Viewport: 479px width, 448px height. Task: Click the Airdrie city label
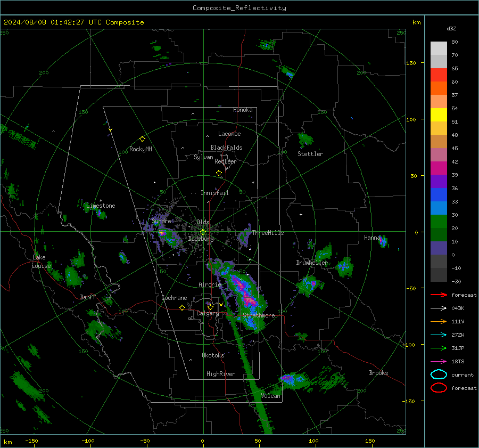tap(210, 284)
